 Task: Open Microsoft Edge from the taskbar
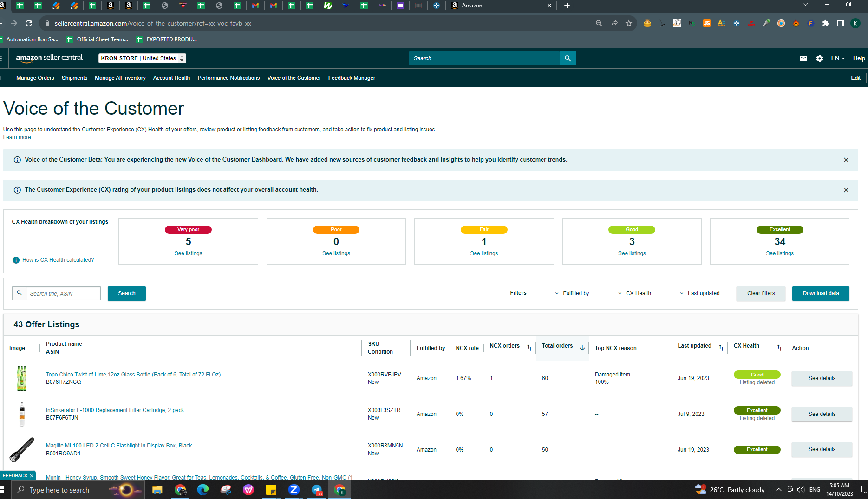click(x=203, y=490)
